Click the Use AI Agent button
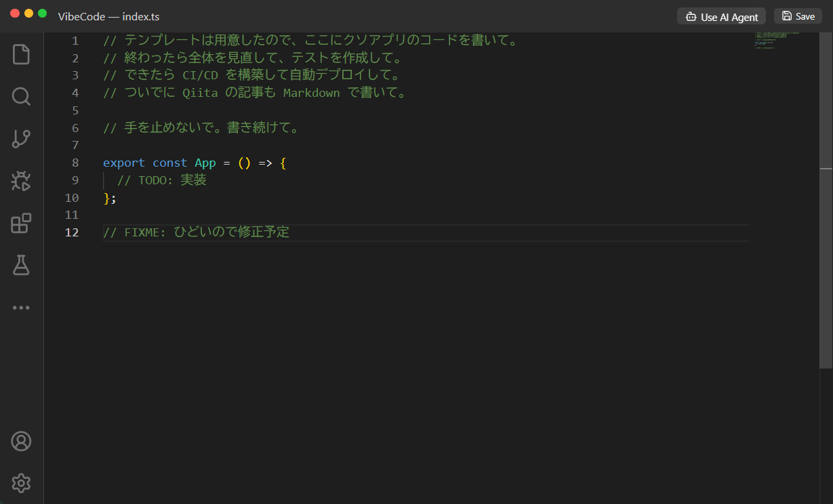Viewport: 833px width, 504px height. 722,16
